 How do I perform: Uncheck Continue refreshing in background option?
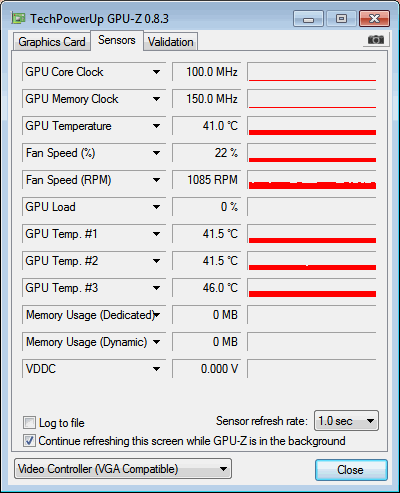pyautogui.click(x=29, y=441)
